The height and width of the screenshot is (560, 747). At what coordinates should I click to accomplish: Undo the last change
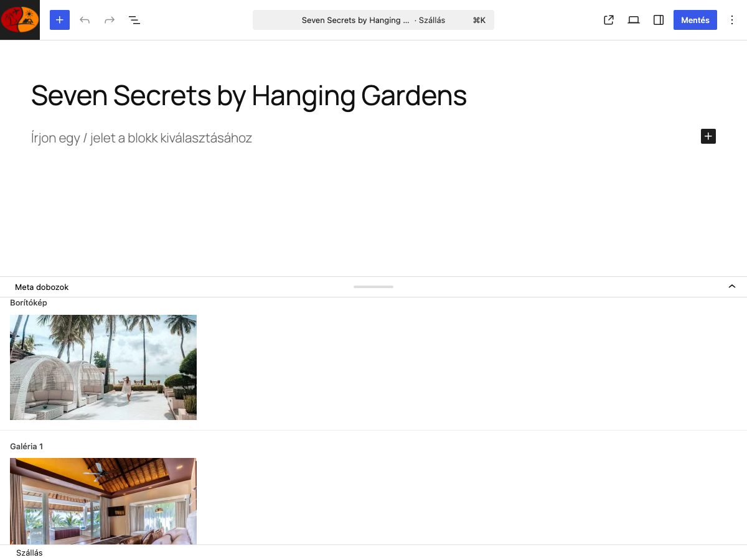tap(85, 20)
